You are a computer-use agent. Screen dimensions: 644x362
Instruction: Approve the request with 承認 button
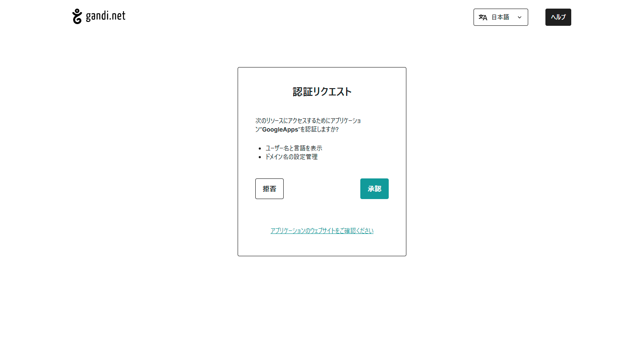(374, 189)
